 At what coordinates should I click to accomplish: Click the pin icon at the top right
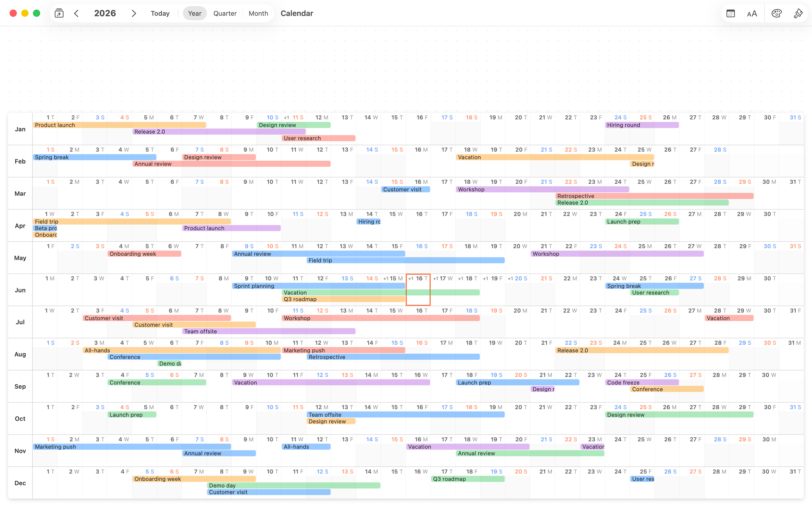pos(798,13)
